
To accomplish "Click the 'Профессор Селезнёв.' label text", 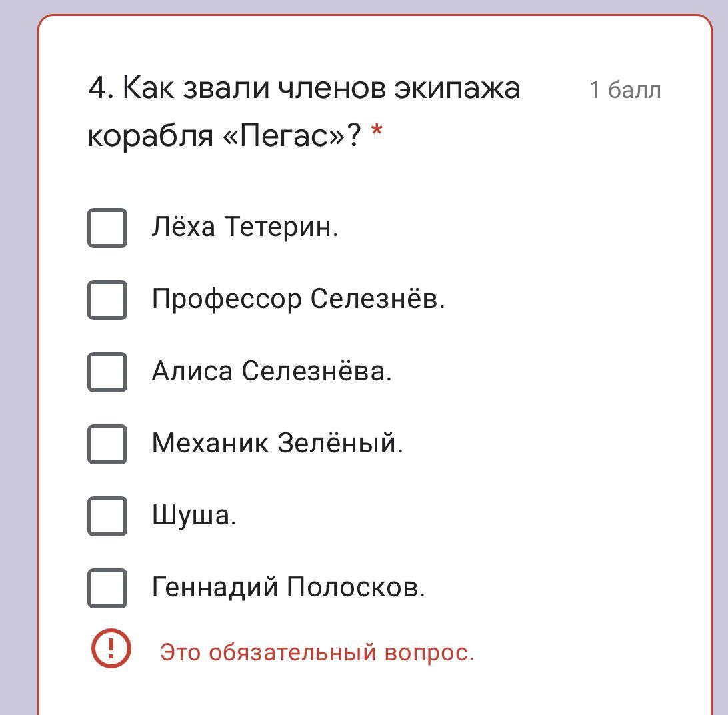I will [x=298, y=299].
